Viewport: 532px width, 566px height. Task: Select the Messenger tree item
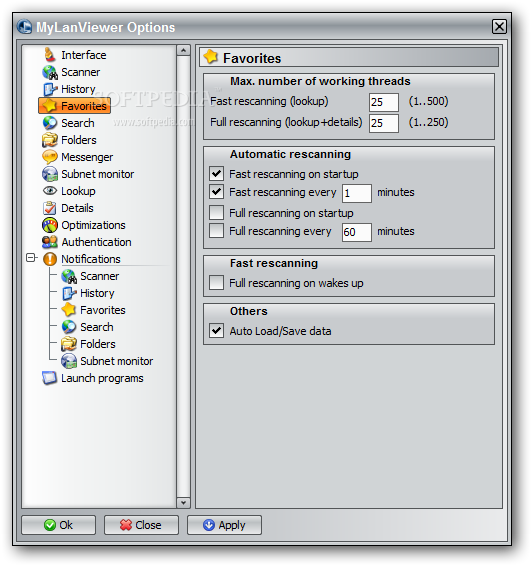[87, 157]
